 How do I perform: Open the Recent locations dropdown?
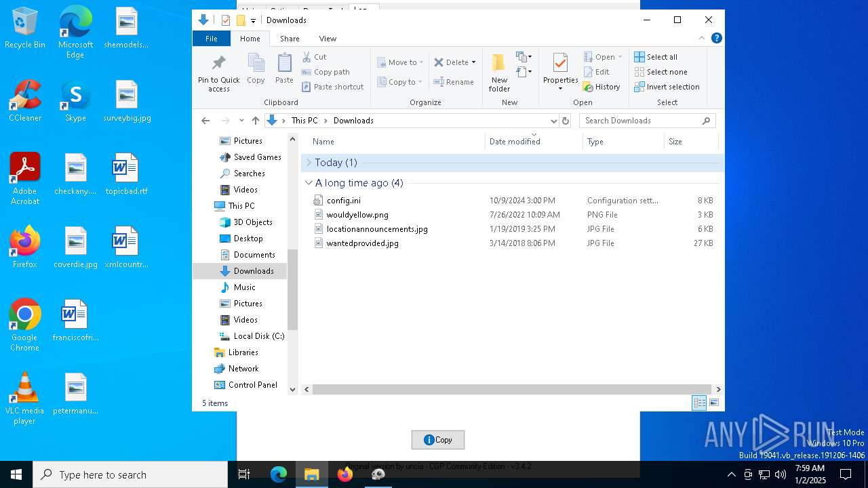241,121
